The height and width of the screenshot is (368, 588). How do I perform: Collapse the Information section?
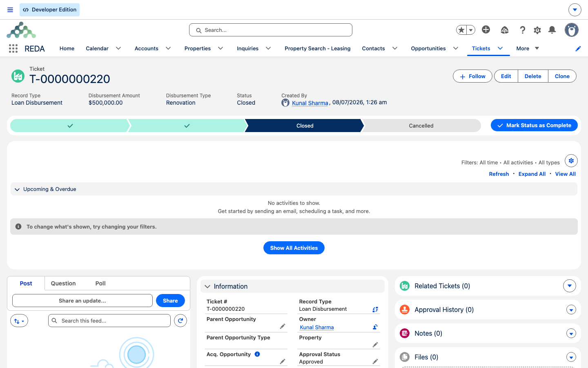(207, 287)
